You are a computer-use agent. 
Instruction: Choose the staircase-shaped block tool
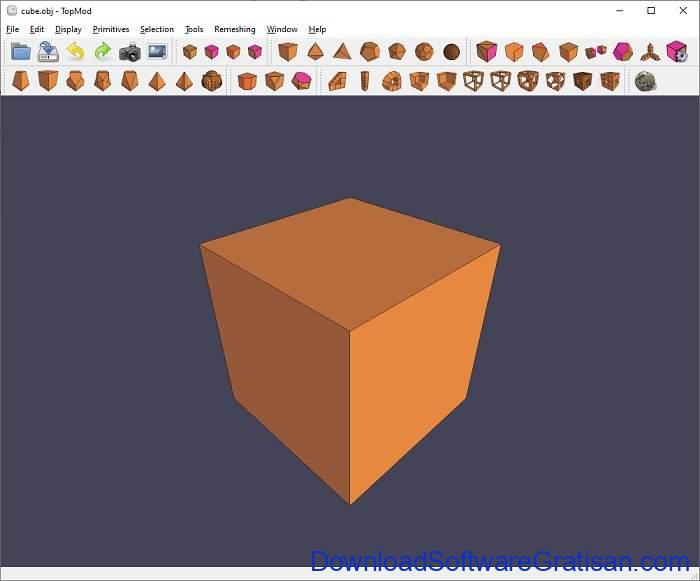click(x=338, y=82)
